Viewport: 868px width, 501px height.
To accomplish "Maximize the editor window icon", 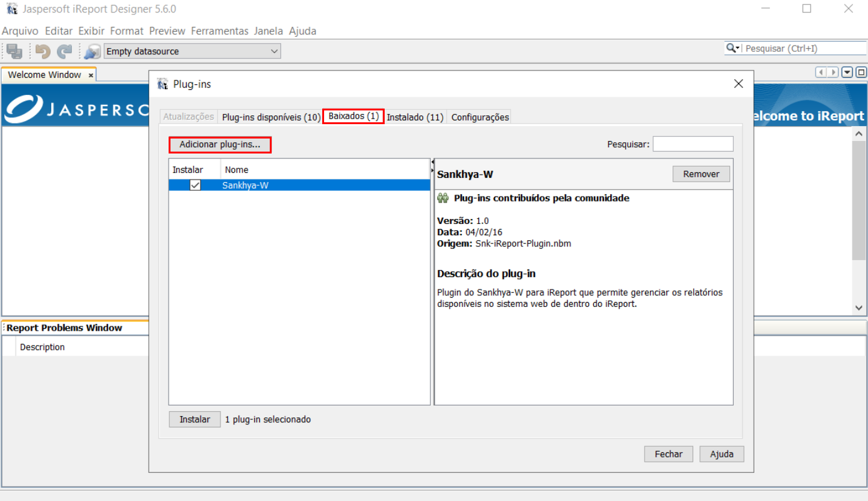I will pyautogui.click(x=861, y=72).
